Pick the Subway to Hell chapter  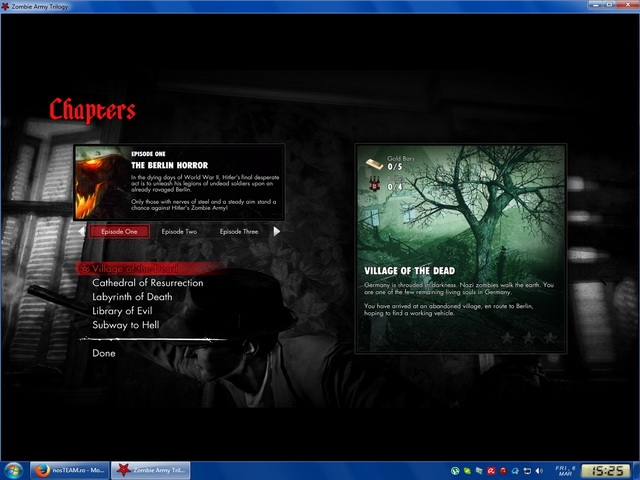pos(126,325)
